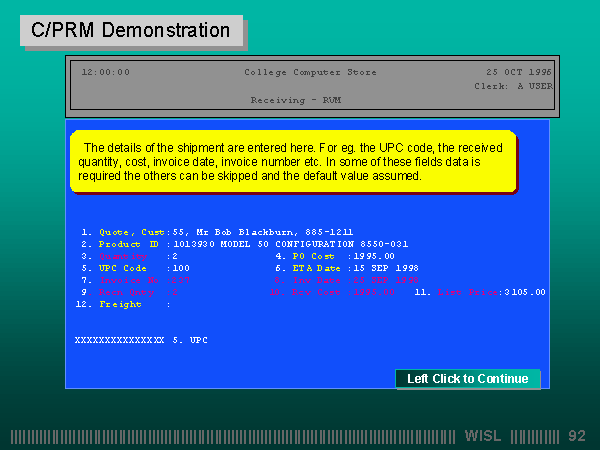The height and width of the screenshot is (450, 600).
Task: Select the Quote, Cust field
Action: (132, 231)
